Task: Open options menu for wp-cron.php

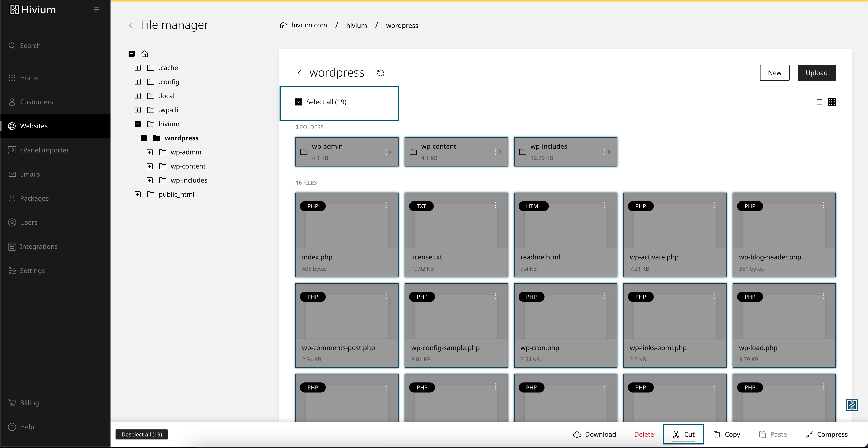Action: click(605, 296)
